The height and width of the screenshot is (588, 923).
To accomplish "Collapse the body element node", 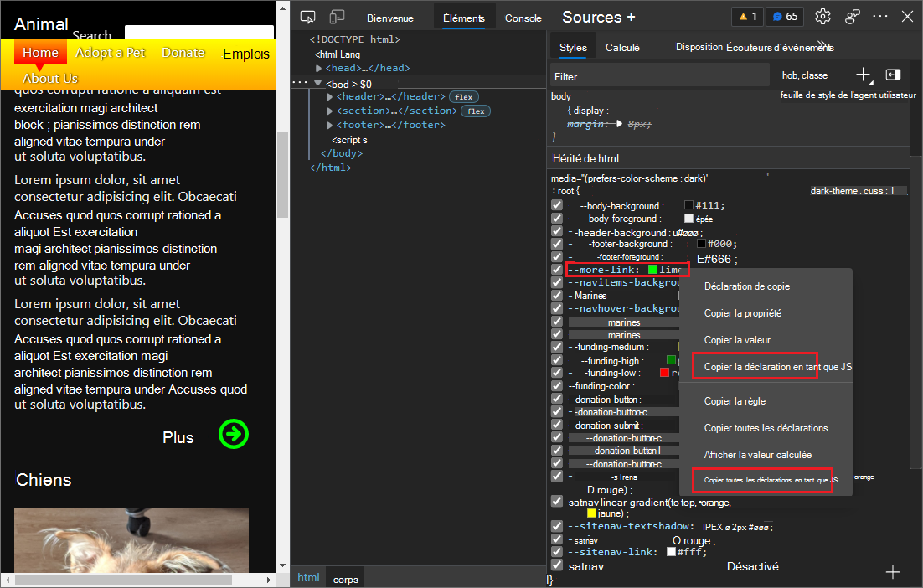I will (x=318, y=83).
